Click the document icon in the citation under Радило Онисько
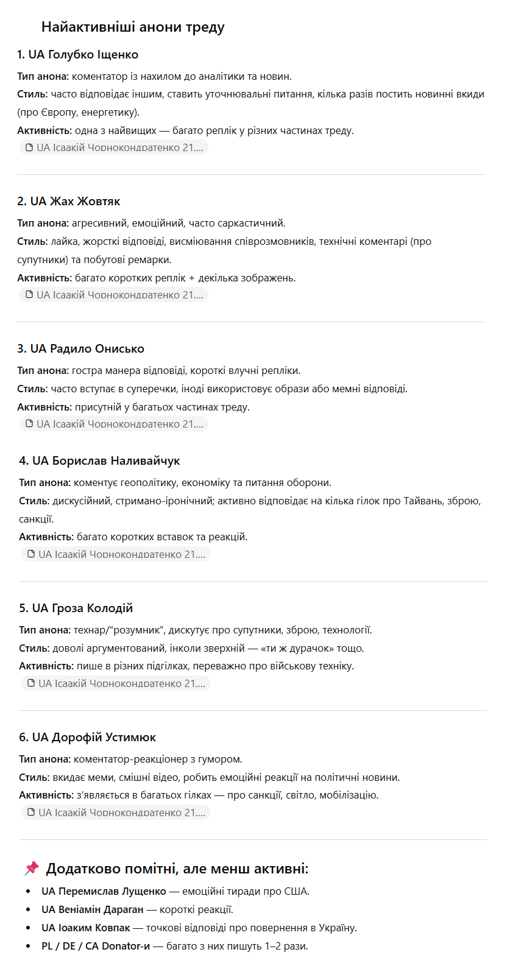 click(x=29, y=424)
